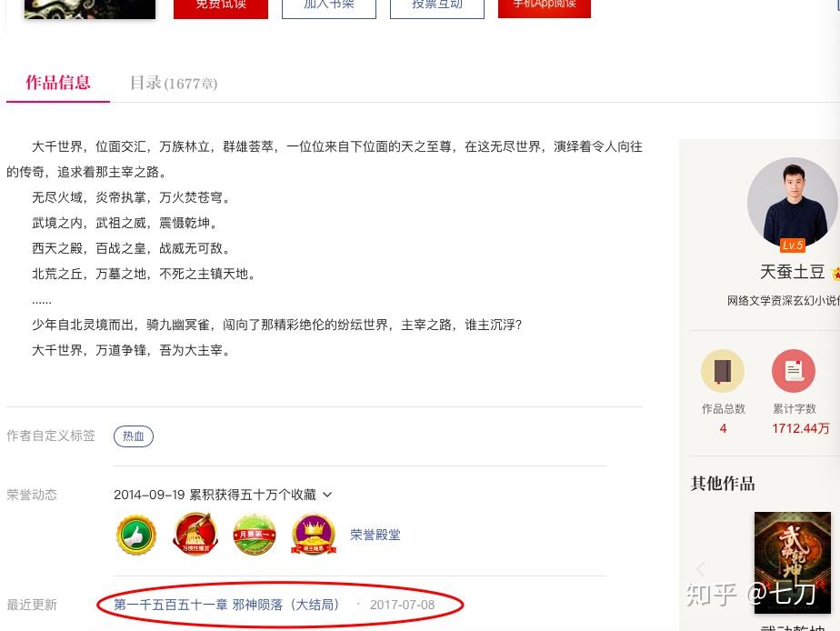Click the 累计字数 document icon
Viewport: 840px width, 631px height.
794,371
